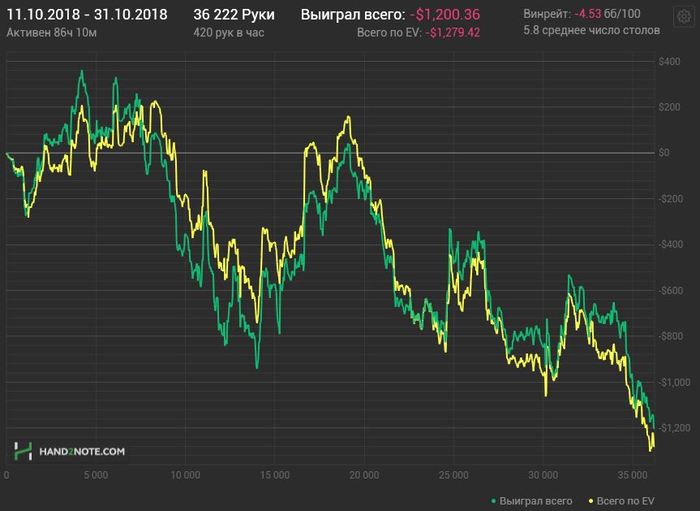Click the winrate value -4.53 бб/100

(607, 14)
